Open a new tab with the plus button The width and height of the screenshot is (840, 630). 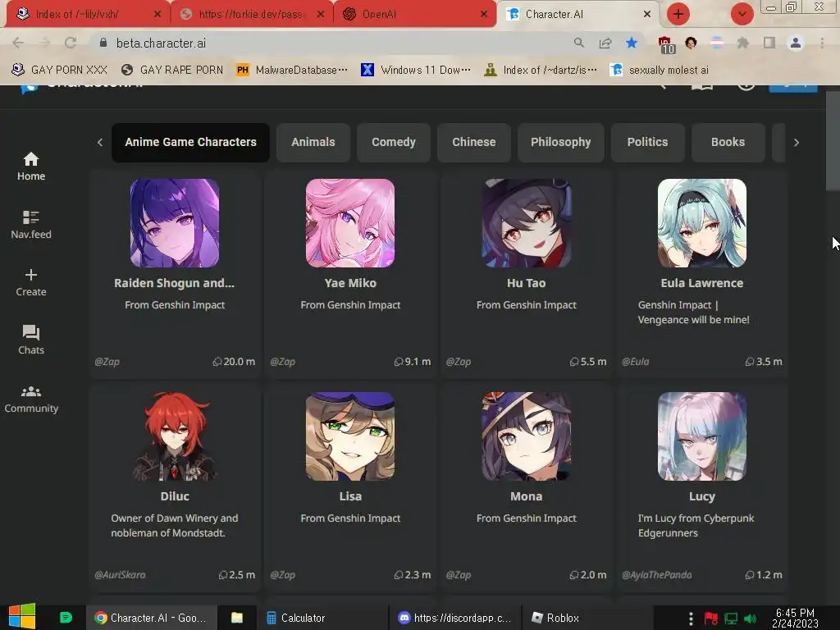pyautogui.click(x=678, y=14)
